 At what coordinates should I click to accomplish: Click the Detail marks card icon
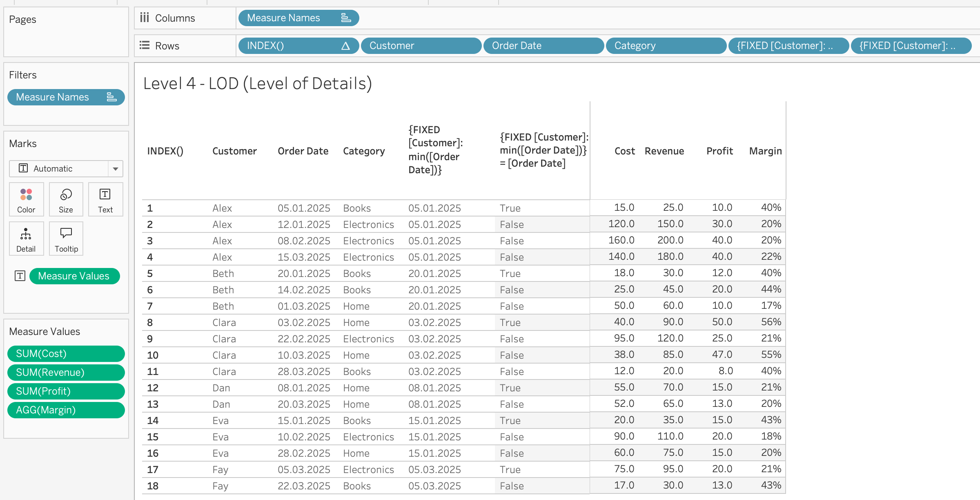coord(26,234)
